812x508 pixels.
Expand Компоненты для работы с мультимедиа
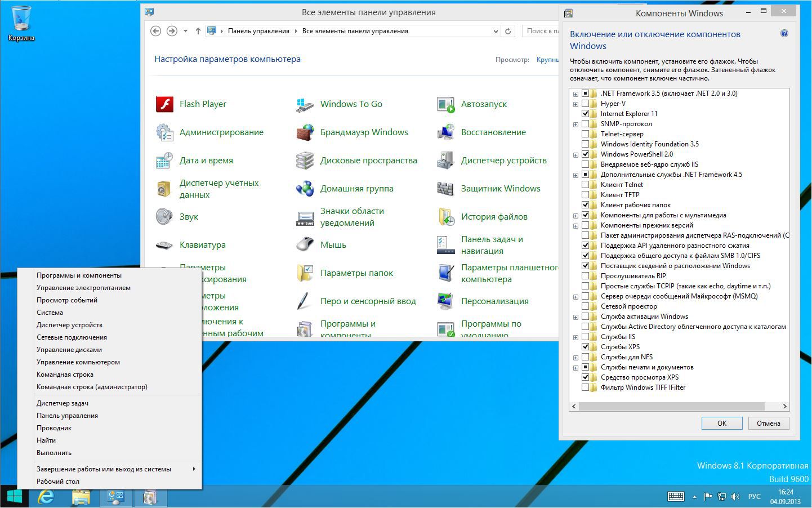(x=575, y=216)
